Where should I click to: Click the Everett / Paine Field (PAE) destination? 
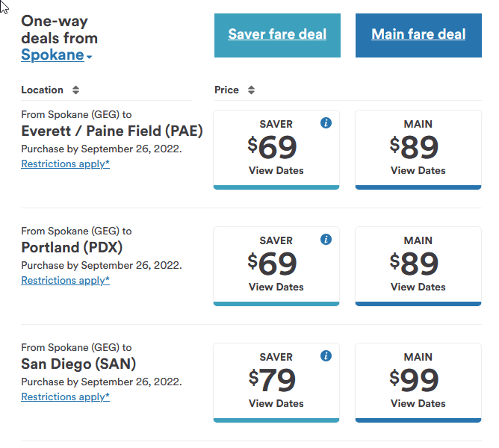[112, 131]
